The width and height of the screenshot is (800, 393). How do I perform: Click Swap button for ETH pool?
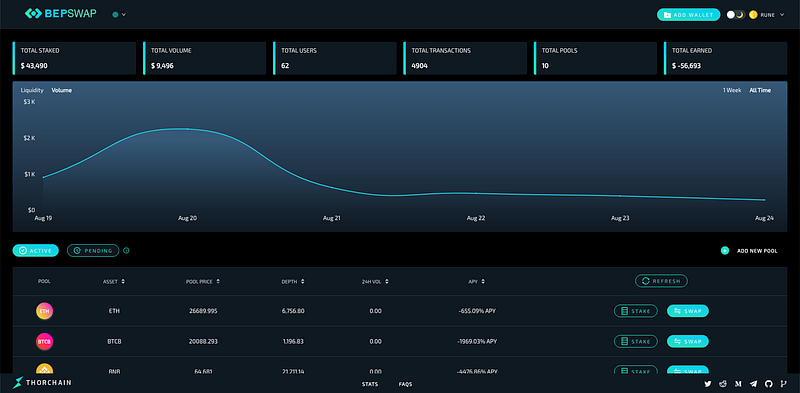(x=688, y=311)
